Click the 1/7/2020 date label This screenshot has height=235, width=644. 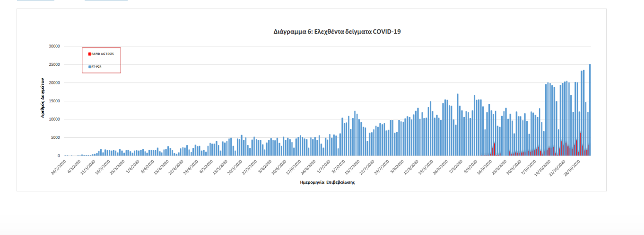[324, 166]
